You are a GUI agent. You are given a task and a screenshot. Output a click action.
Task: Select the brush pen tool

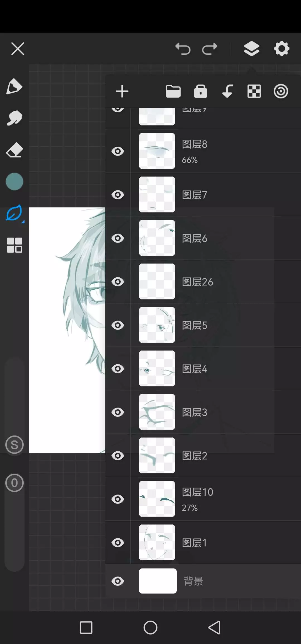point(14,86)
